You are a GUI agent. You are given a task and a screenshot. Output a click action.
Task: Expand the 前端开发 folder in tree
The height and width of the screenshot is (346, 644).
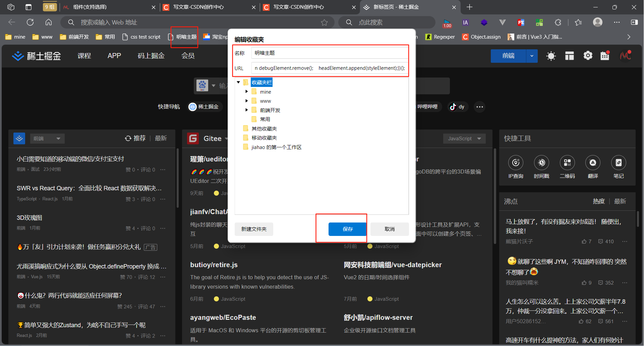click(246, 110)
